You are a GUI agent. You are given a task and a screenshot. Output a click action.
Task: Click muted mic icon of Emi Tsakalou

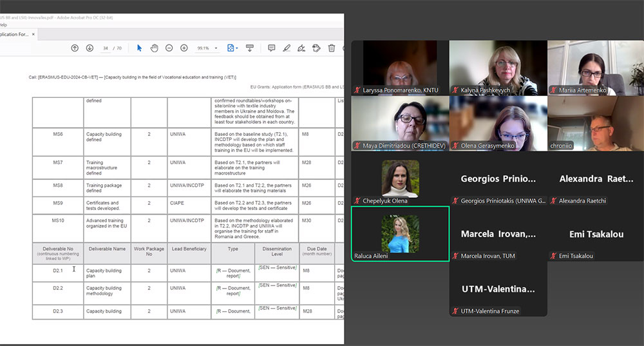[554, 256]
